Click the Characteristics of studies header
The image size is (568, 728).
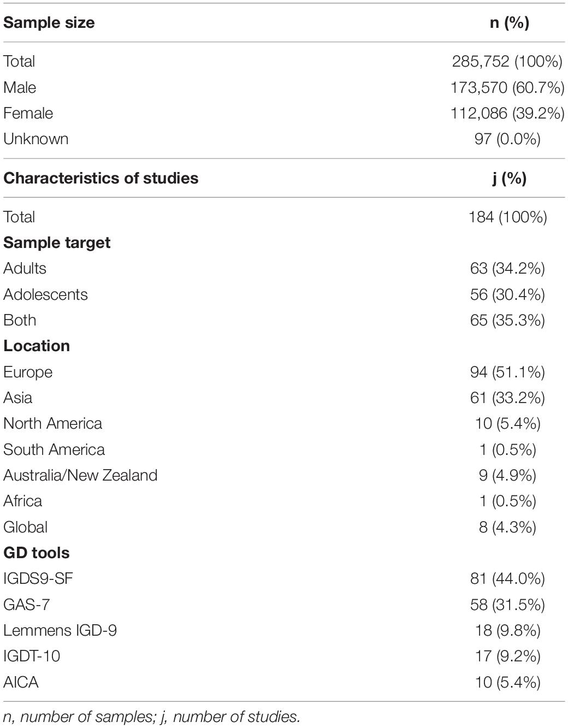pos(101,179)
